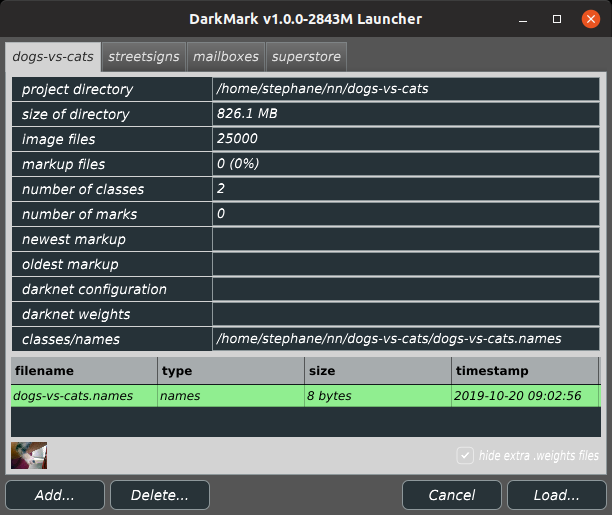Switch to the dogs-vs-cats tab
The image size is (612, 515).
[x=53, y=57]
